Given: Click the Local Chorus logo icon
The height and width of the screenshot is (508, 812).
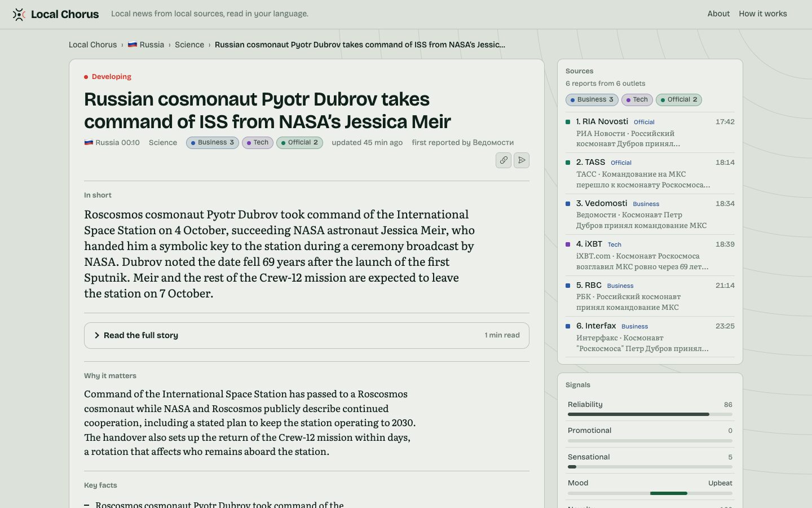Looking at the screenshot, I should 19,14.
